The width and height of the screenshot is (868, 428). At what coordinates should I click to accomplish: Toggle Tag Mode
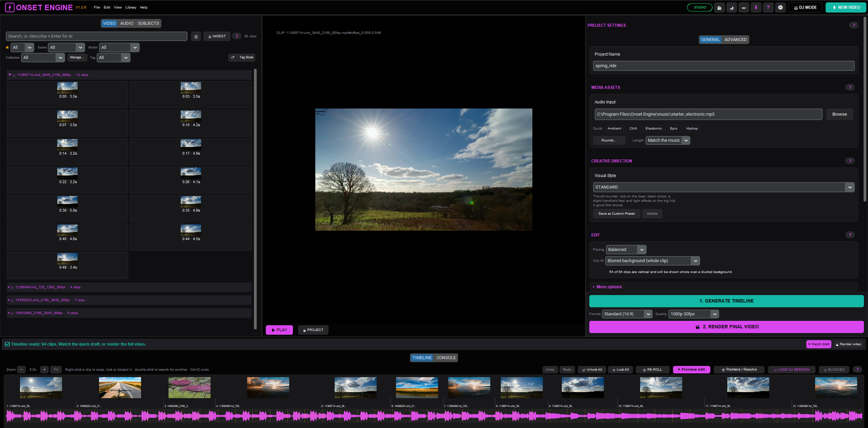[x=242, y=57]
